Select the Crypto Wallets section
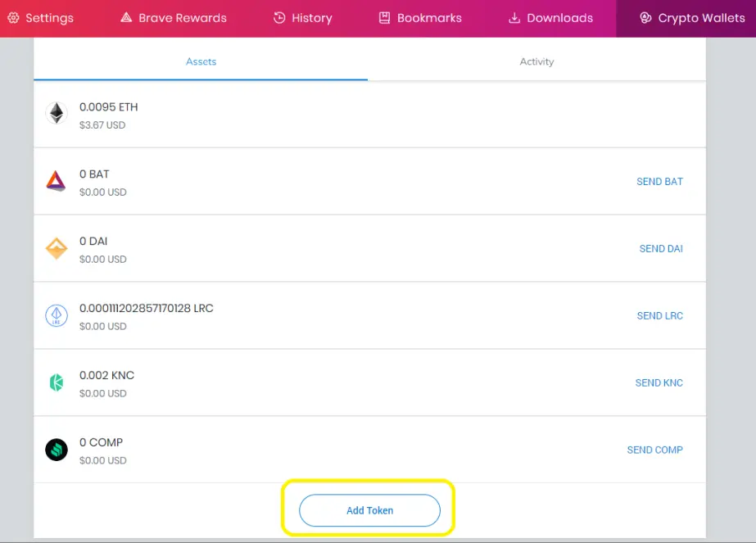756x543 pixels. 686,18
